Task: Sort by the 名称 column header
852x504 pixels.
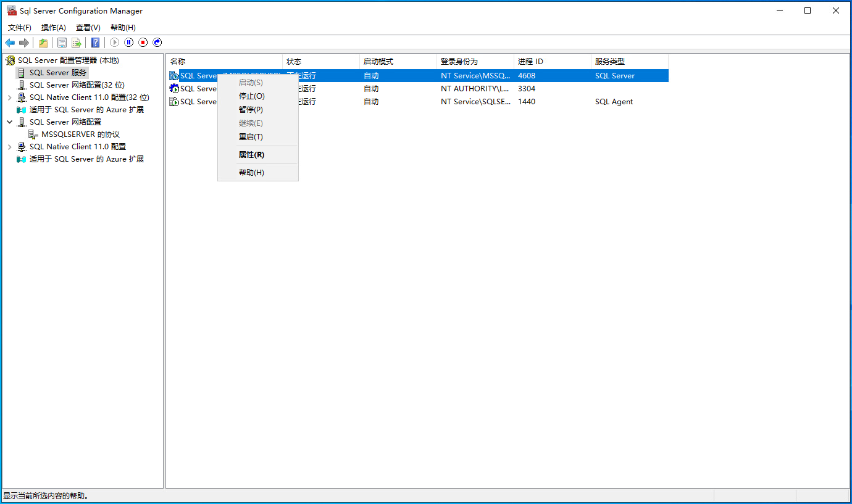Action: point(224,62)
